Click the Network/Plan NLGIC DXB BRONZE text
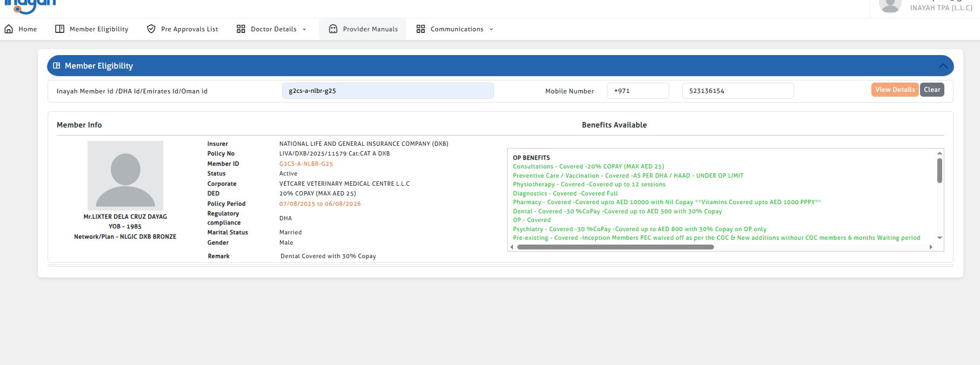Viewport: 980px width, 365px height. (x=125, y=236)
